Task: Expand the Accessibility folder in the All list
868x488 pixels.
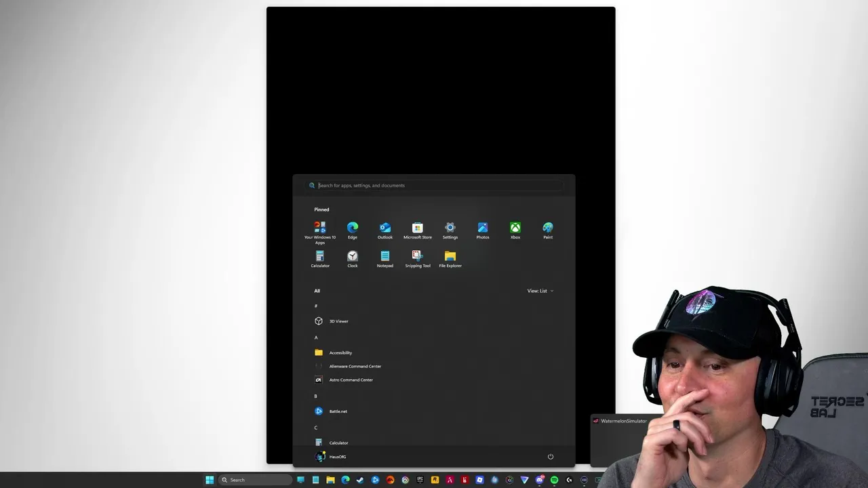Action: 333,352
